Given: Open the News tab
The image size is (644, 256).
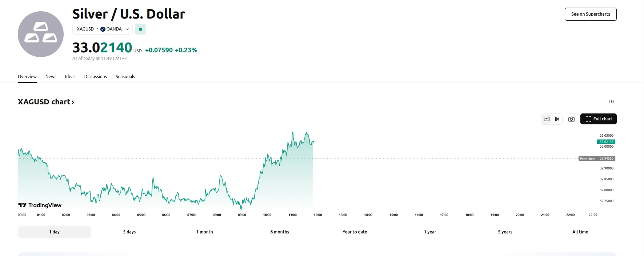Looking at the screenshot, I should click(51, 77).
